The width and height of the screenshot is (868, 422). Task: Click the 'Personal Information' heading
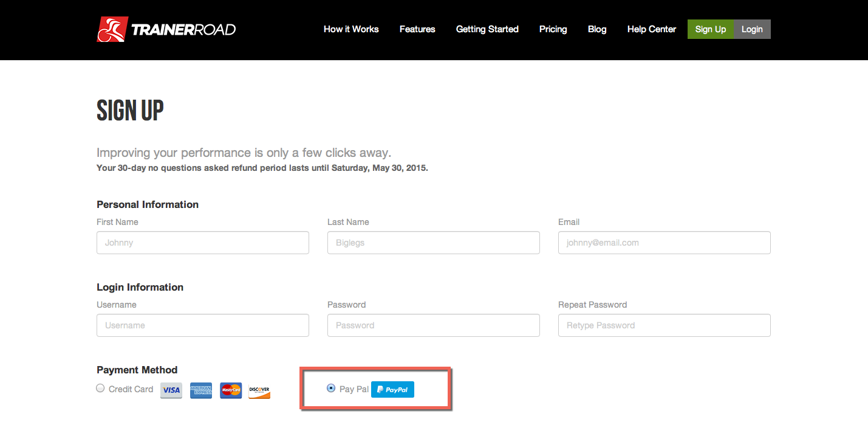click(x=148, y=204)
